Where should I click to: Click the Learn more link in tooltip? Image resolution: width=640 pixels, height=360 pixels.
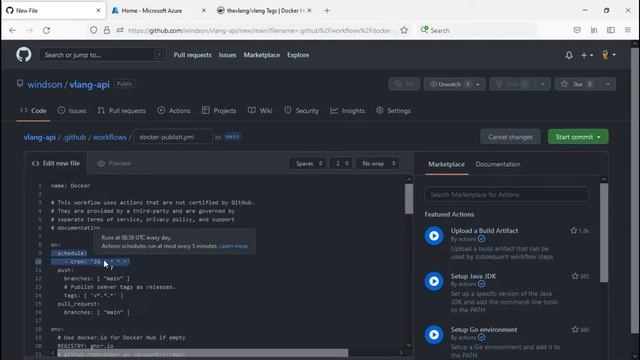pos(233,246)
